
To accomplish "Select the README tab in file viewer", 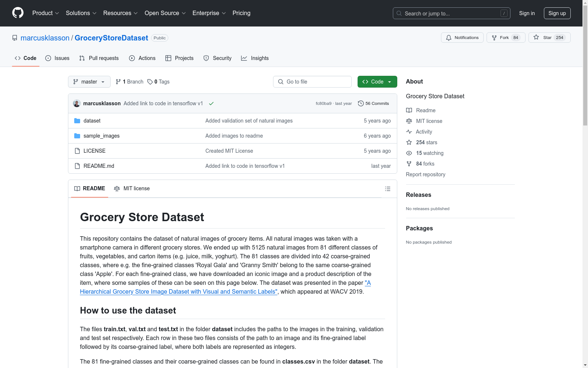I will coord(90,188).
